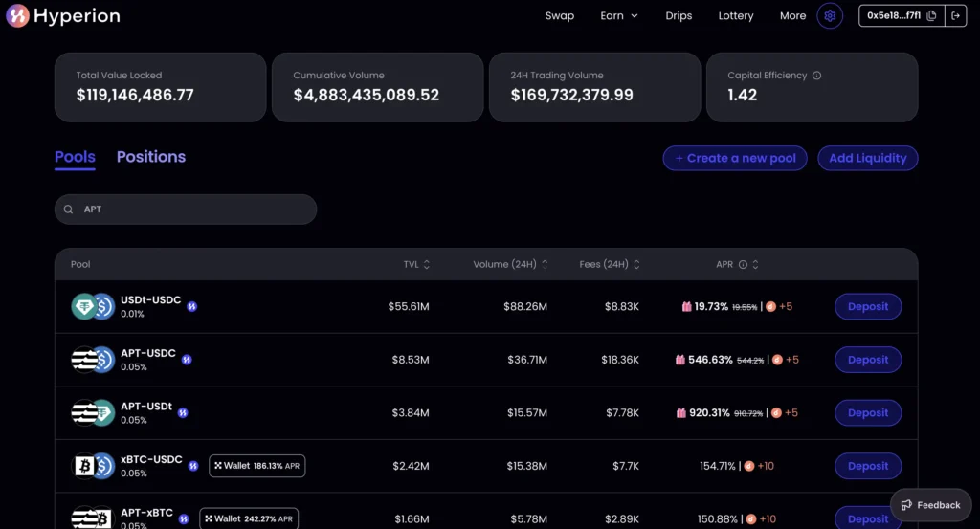Screen dimensions: 980x529
Task: Switch to the Positions tab
Action: pos(151,157)
